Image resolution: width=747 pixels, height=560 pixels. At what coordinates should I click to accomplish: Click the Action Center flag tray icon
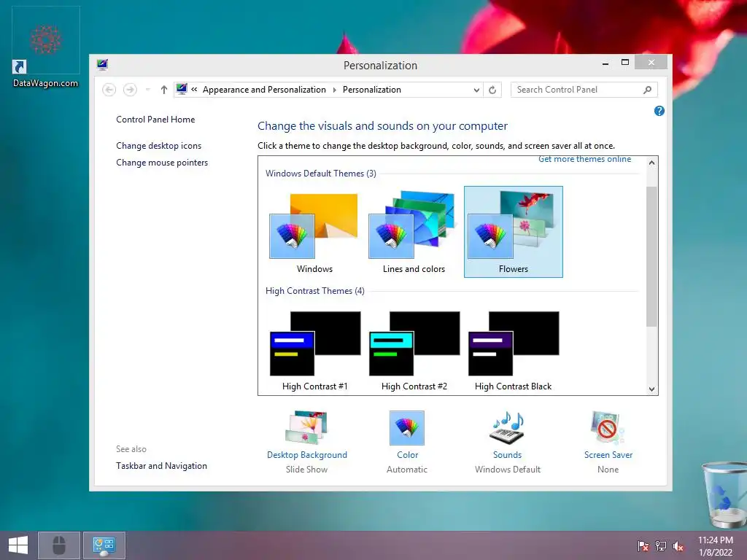click(x=643, y=545)
